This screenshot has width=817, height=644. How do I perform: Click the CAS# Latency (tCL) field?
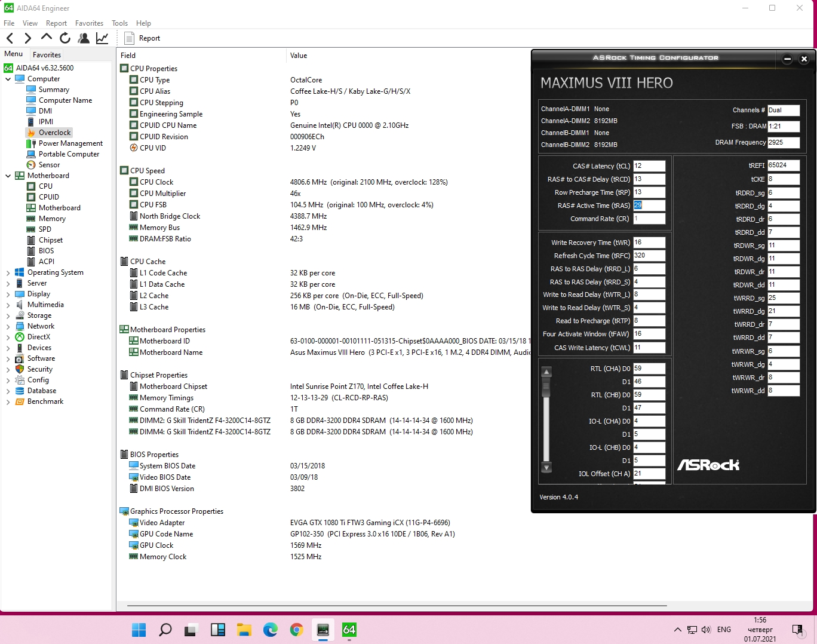click(x=649, y=166)
